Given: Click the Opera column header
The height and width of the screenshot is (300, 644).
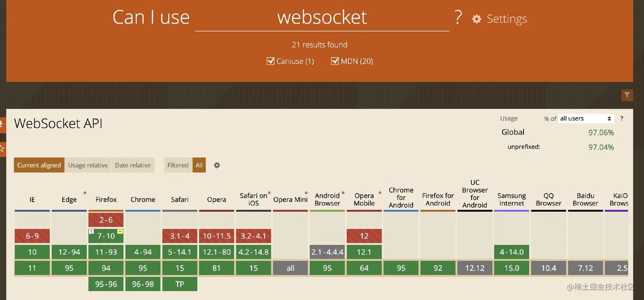Looking at the screenshot, I should (x=216, y=200).
